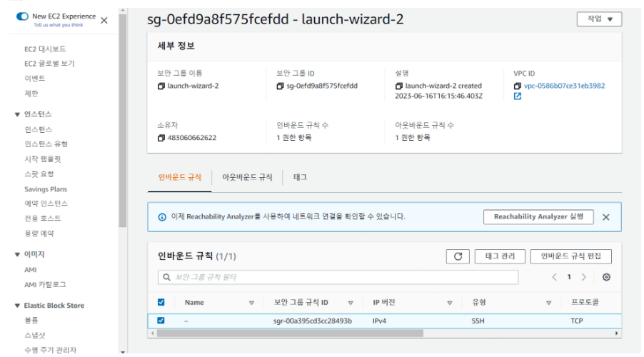Collapse the Elastic Block Store section
The image size is (644, 357).
point(17,306)
